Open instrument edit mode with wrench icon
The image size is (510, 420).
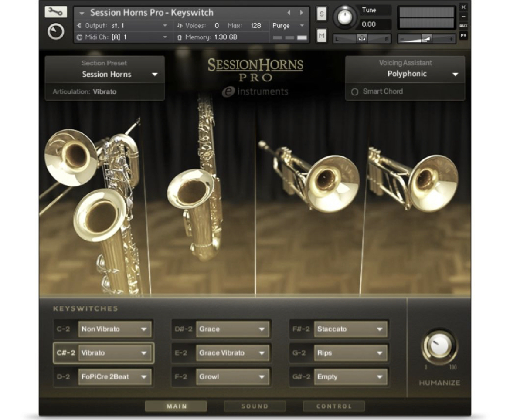pos(56,12)
